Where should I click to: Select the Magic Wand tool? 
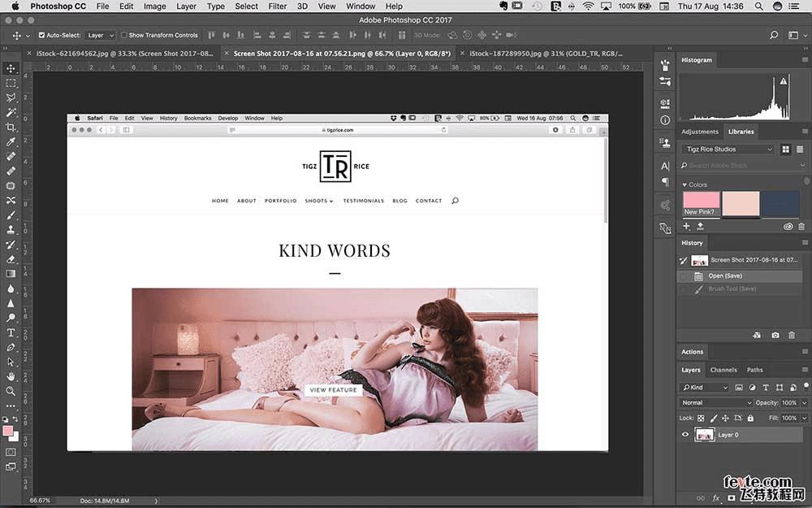point(11,112)
